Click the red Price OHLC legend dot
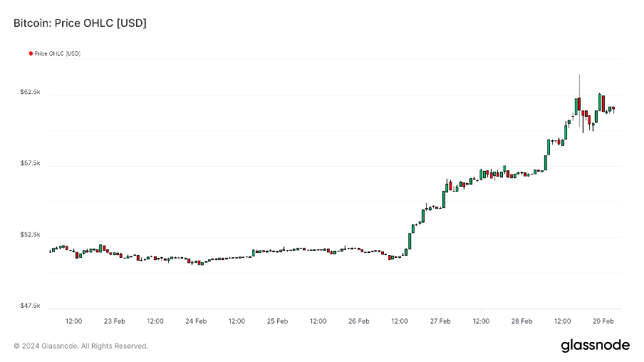644x362 pixels. pyautogui.click(x=31, y=53)
